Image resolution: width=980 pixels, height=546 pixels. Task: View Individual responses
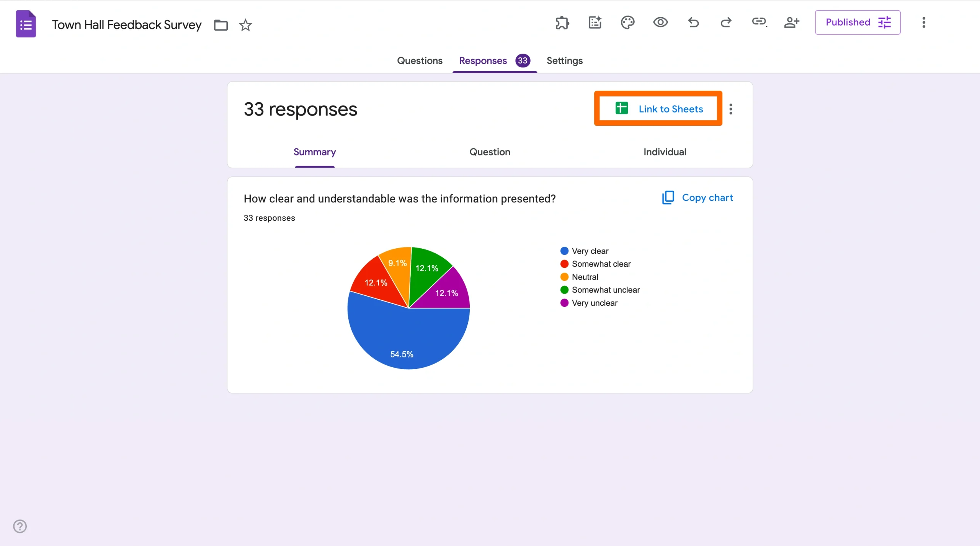tap(665, 152)
